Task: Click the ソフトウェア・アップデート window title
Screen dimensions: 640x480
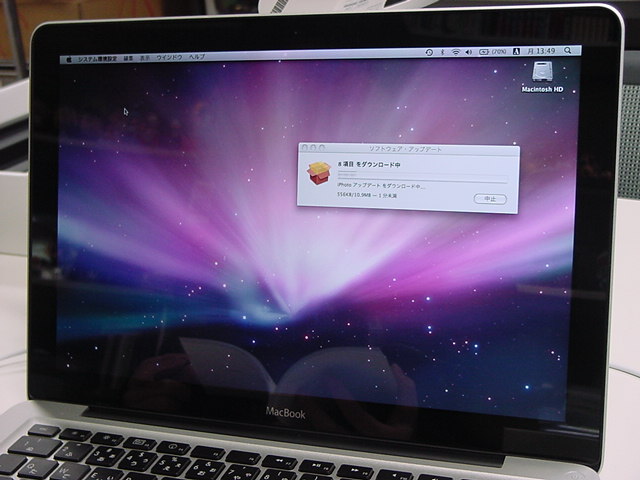Action: [x=405, y=149]
